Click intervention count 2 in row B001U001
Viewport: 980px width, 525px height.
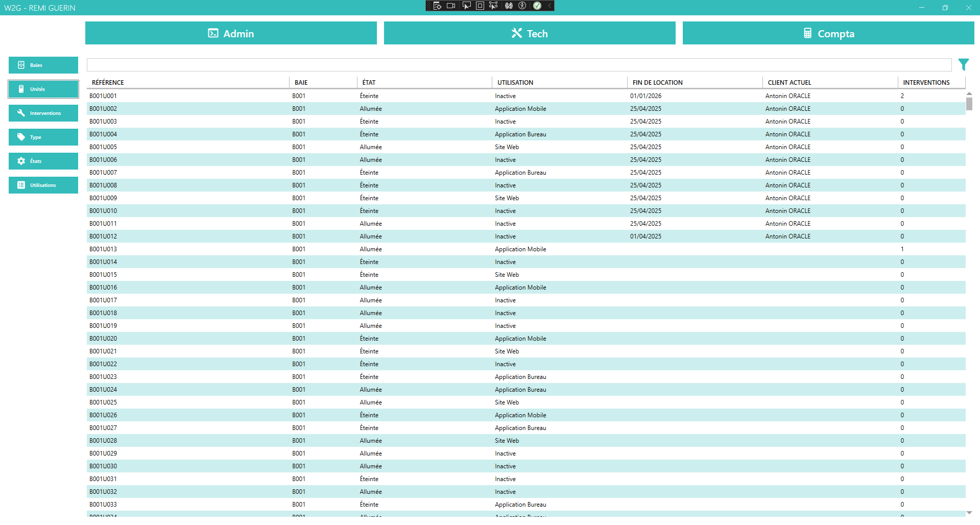click(x=902, y=96)
